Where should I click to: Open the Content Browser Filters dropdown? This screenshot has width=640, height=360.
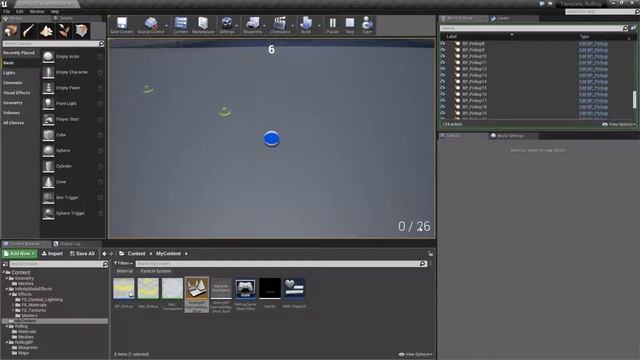123,263
